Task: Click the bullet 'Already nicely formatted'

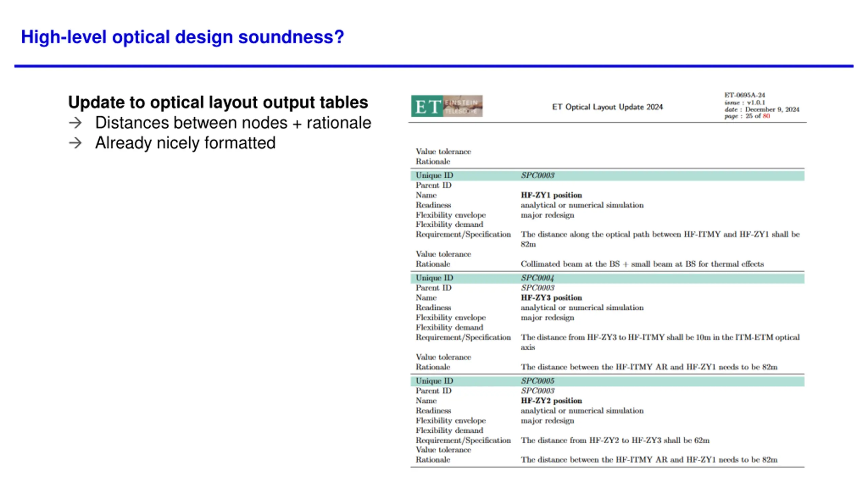Action: coord(185,143)
